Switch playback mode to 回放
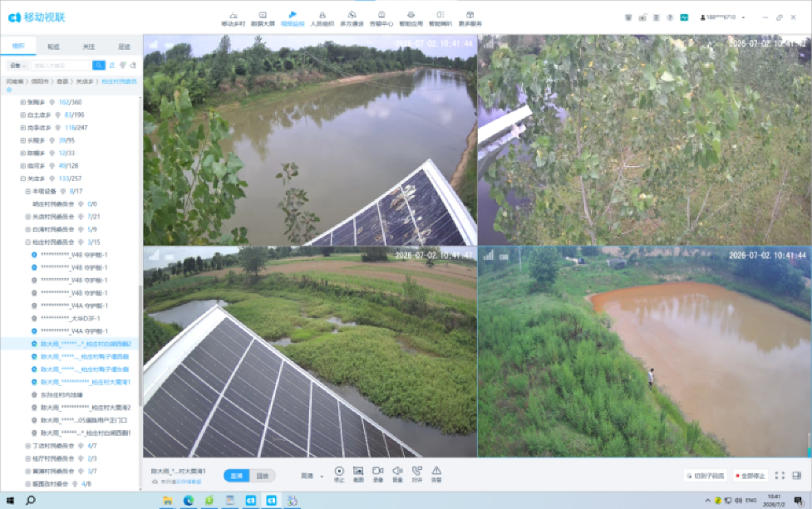Screen dimensions: 812x509 click(x=263, y=476)
